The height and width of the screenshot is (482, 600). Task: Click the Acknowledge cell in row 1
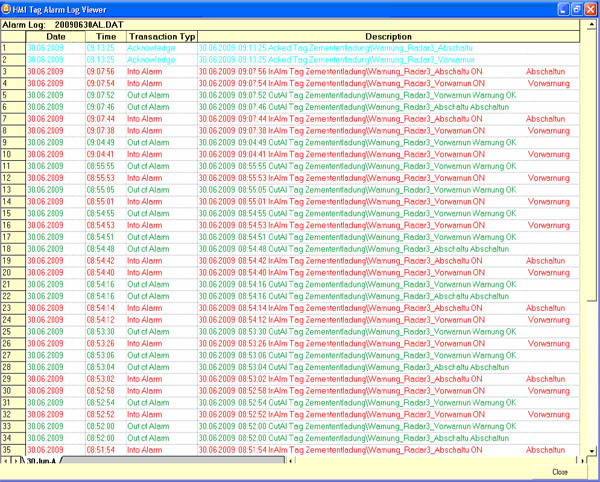click(152, 47)
